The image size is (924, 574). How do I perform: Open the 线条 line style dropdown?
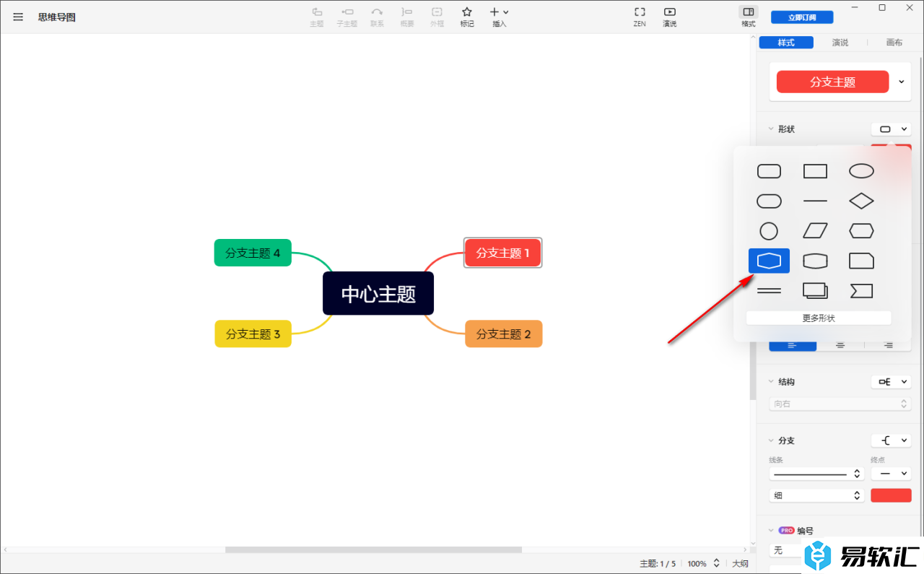click(816, 474)
